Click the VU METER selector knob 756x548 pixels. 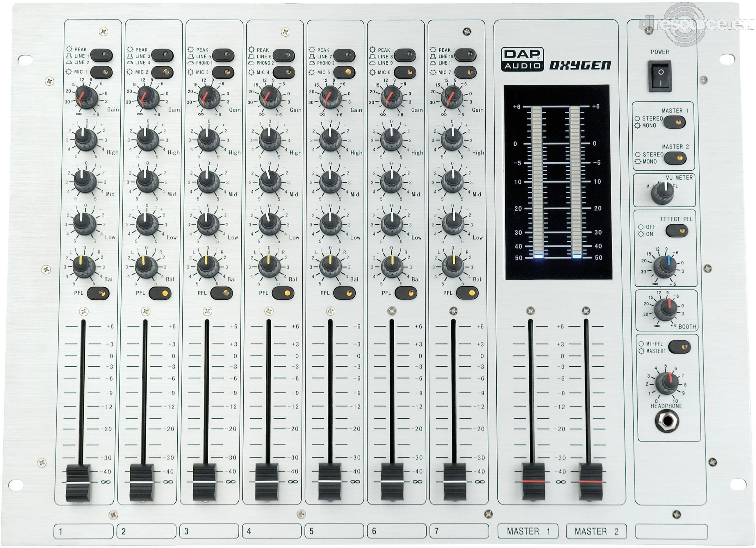pos(663,193)
